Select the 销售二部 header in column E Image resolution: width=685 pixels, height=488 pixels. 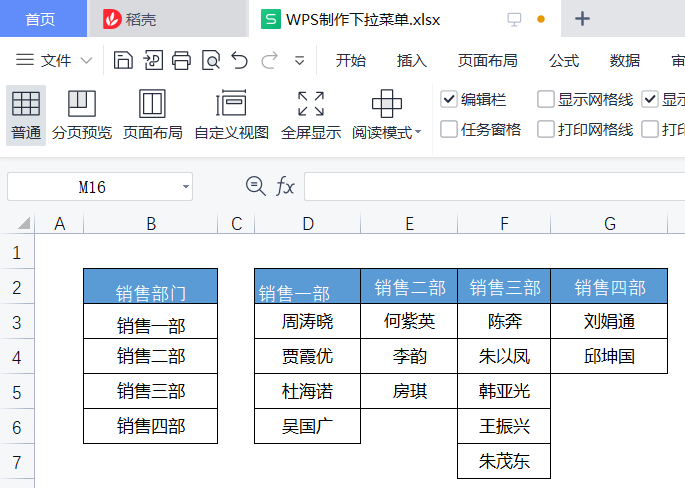(409, 286)
